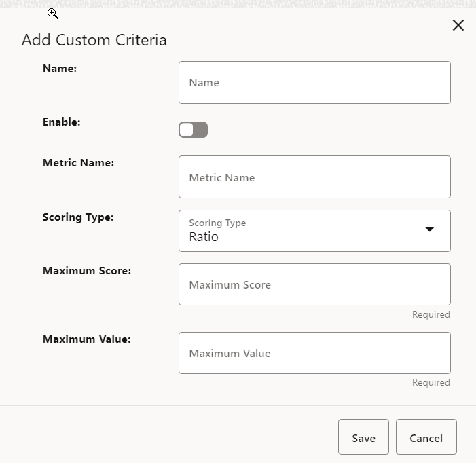476x463 pixels.
Task: Click the "Scoring Type:" label
Action: pos(78,217)
